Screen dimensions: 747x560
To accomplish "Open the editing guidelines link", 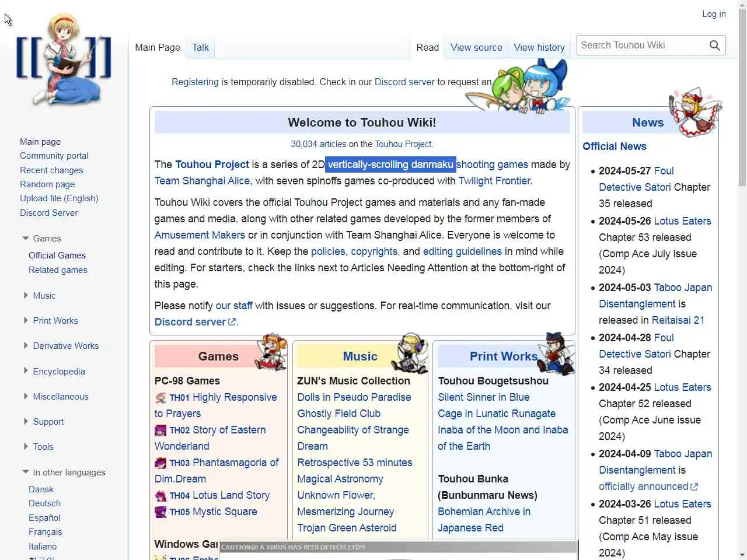I will point(462,251).
